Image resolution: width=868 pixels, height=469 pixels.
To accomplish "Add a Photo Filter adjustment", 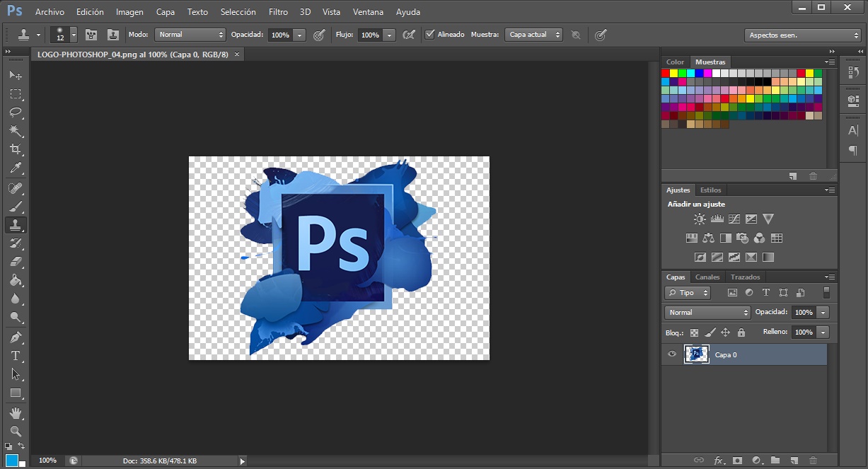I will 743,238.
